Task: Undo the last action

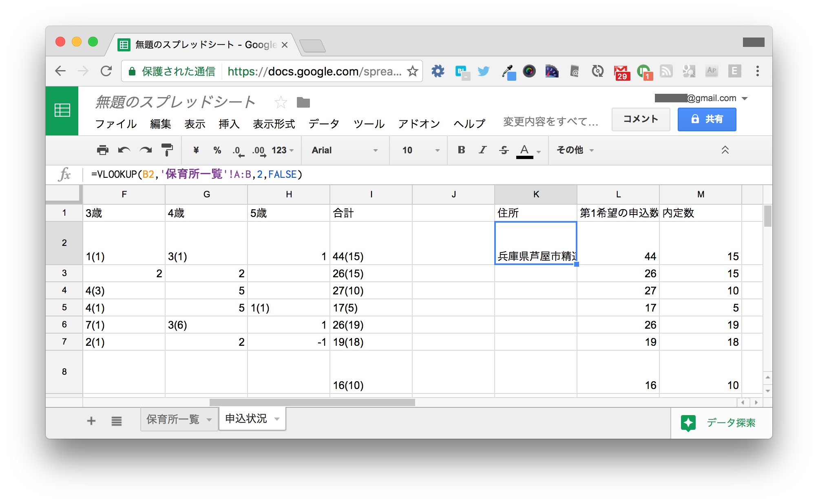Action: [x=124, y=150]
